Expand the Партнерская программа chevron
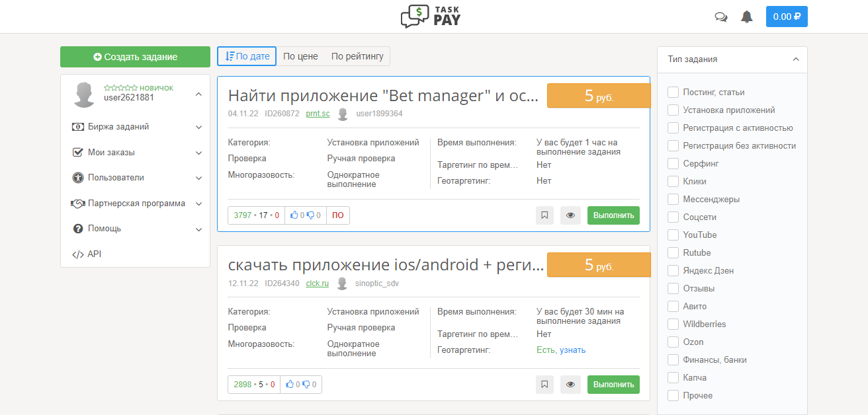Viewport: 868px width, 415px height. click(x=198, y=204)
